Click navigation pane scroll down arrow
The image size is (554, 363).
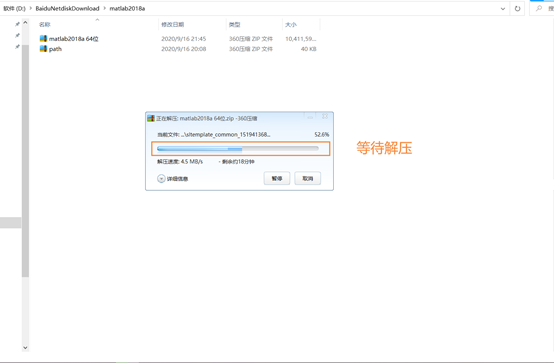tap(25, 347)
